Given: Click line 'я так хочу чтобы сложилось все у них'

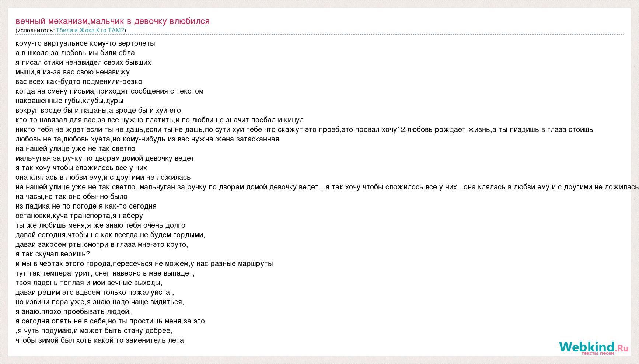Looking at the screenshot, I should pyautogui.click(x=81, y=168).
